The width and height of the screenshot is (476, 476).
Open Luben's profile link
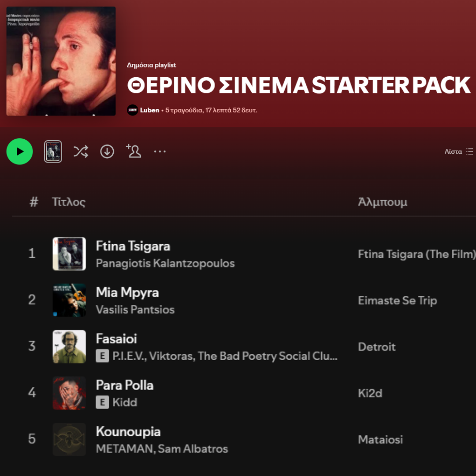pos(150,110)
